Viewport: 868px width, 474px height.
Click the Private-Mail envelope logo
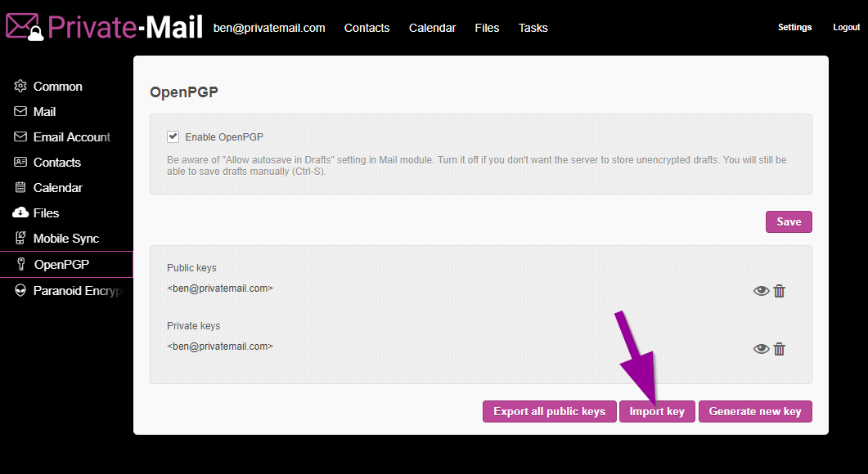click(x=25, y=27)
